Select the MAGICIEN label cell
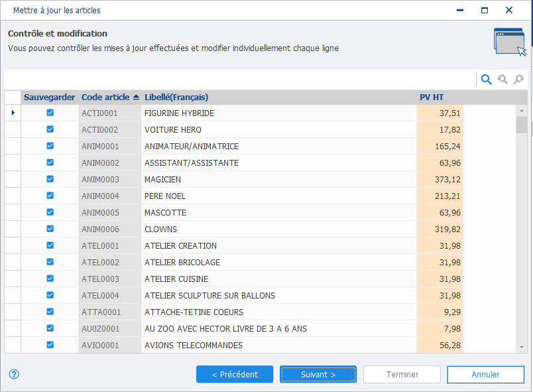The width and height of the screenshot is (533, 392). (x=279, y=179)
